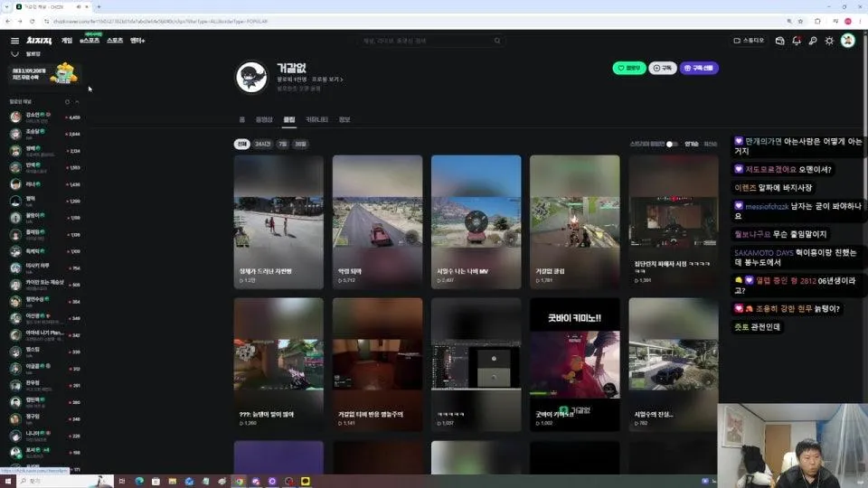The width and height of the screenshot is (868, 488).
Task: Toggle the streamer-edited clips switch
Action: [672, 144]
